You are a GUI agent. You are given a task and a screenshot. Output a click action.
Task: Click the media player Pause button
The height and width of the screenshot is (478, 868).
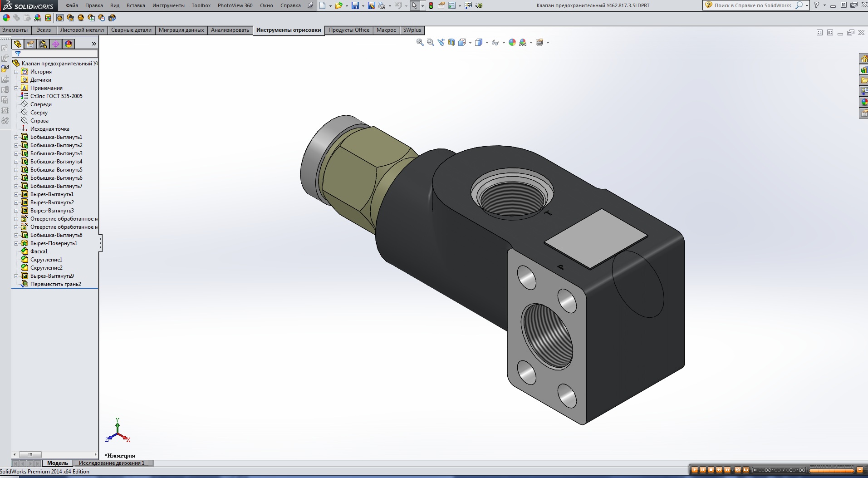point(703,470)
